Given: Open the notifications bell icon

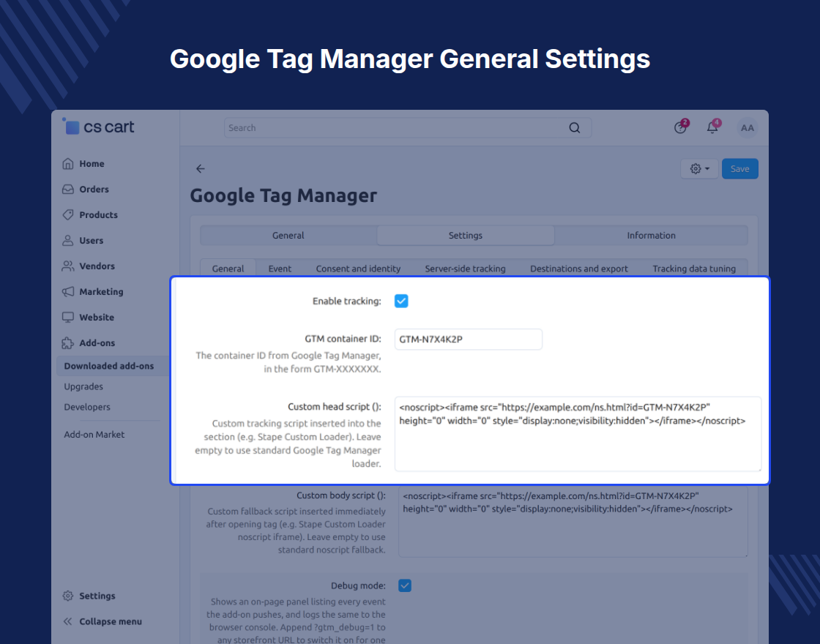Looking at the screenshot, I should [x=712, y=127].
